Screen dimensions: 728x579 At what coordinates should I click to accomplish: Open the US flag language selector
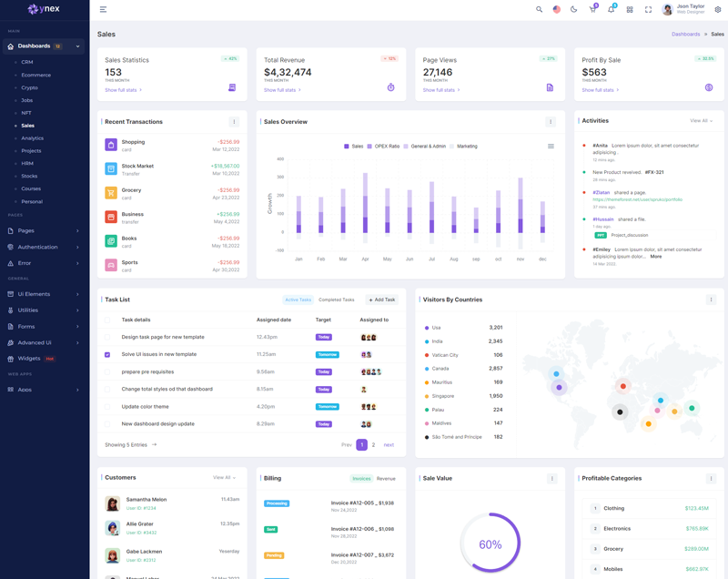tap(557, 9)
